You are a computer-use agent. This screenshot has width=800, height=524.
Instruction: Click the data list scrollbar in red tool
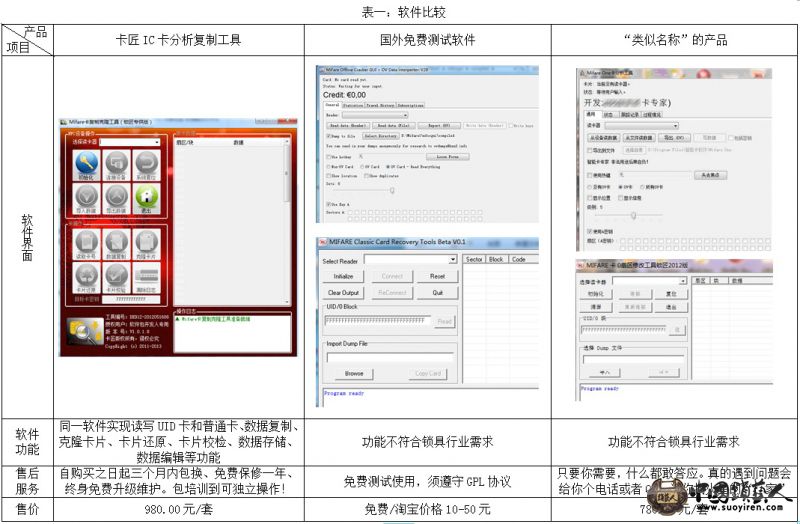point(287,221)
